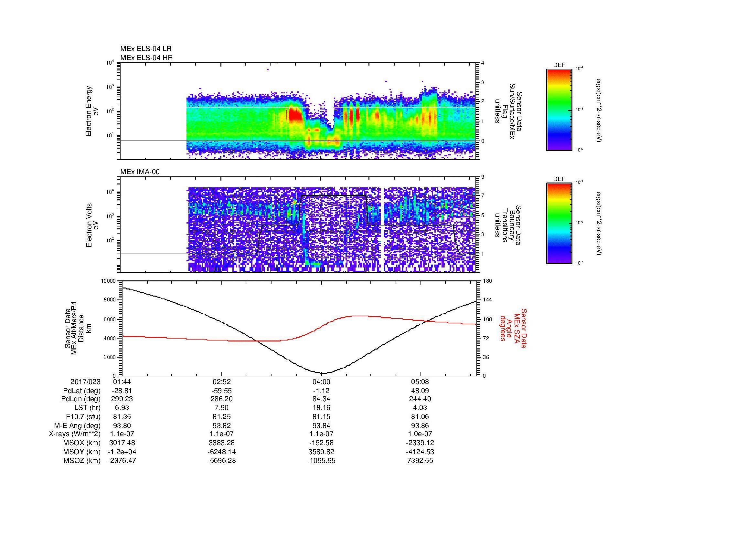The width and height of the screenshot is (756, 534).
Task: Click the MSOY value '-6248.14'
Action: coord(222,452)
